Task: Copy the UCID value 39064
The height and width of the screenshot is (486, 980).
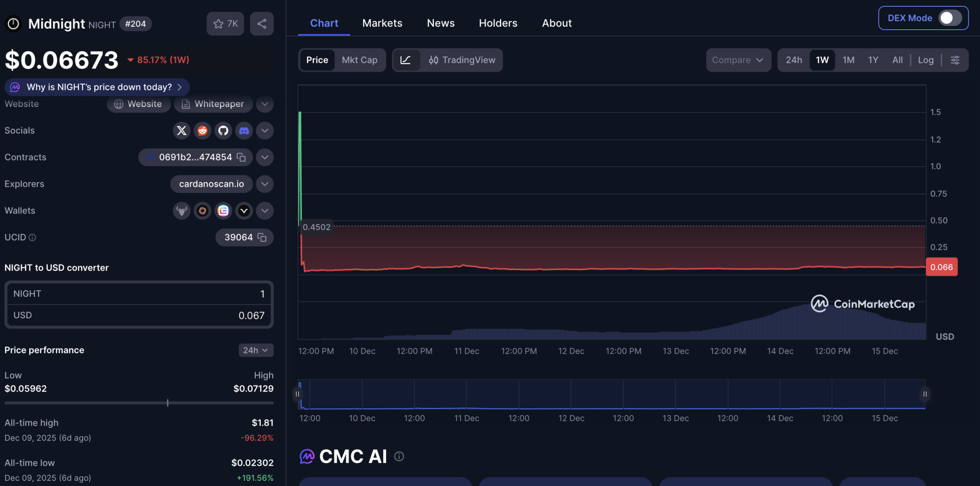Action: pyautogui.click(x=261, y=237)
